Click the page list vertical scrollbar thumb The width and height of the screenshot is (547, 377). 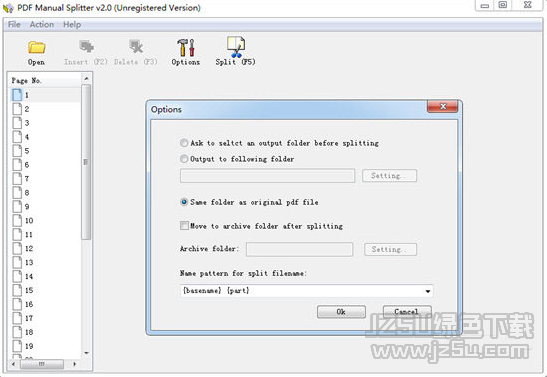[86, 162]
